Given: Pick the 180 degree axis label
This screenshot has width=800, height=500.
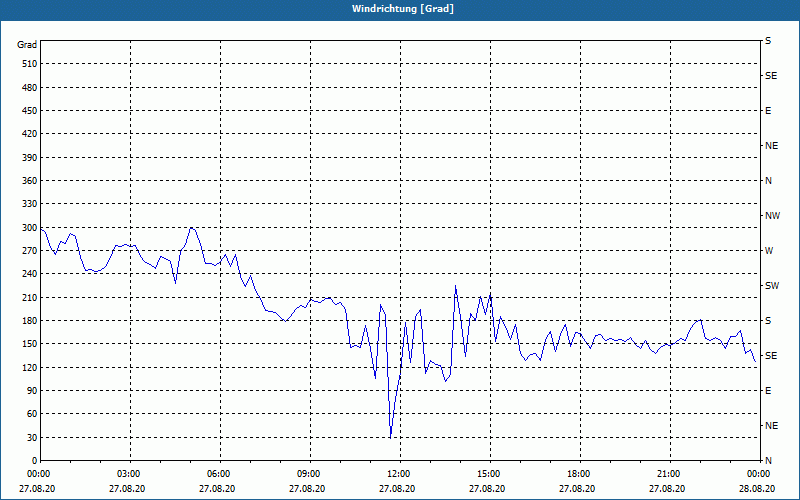Looking at the screenshot, I should coord(30,321).
